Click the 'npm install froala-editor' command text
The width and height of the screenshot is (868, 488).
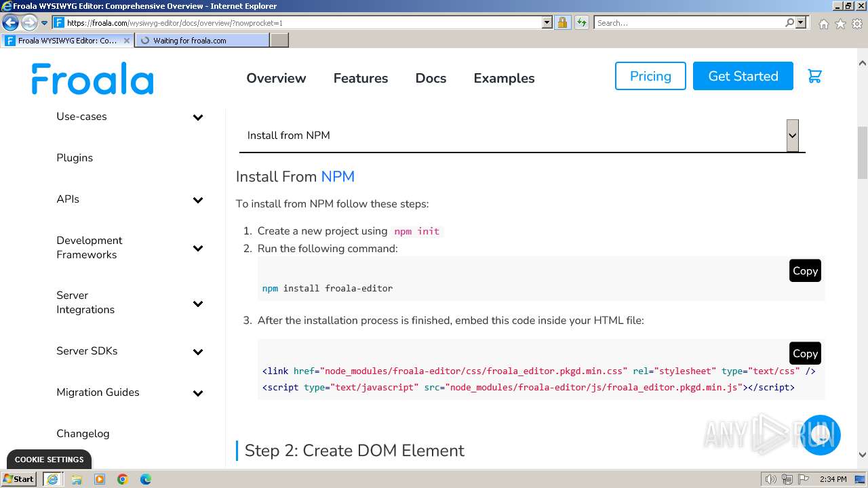(x=328, y=288)
